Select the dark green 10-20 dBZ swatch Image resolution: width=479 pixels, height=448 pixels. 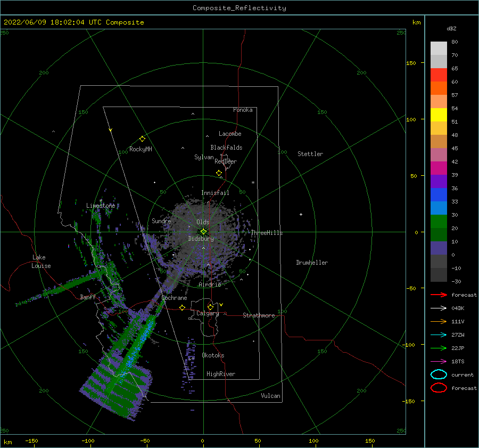point(439,235)
